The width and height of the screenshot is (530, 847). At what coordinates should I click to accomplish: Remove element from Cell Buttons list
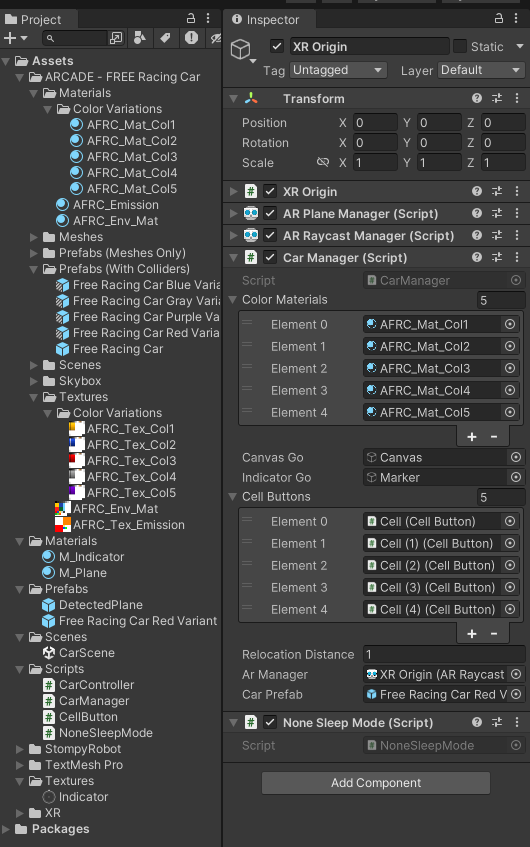pos(494,634)
